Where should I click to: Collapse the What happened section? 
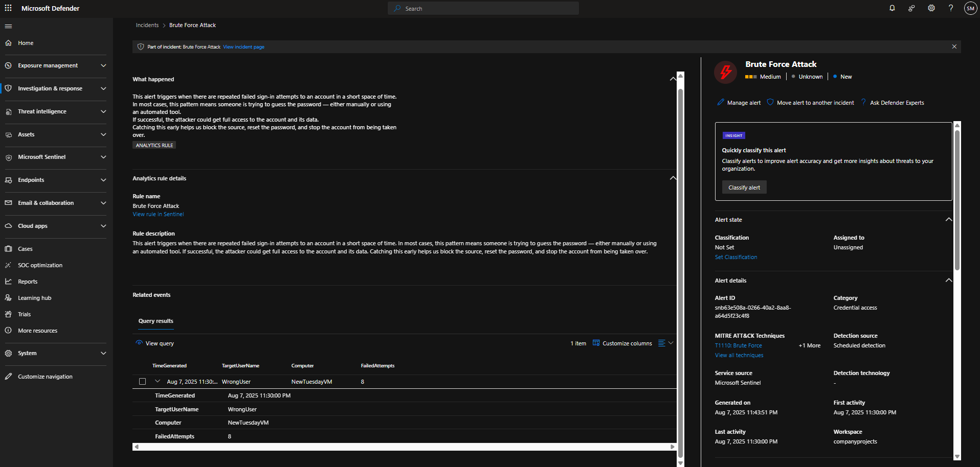[x=673, y=79]
